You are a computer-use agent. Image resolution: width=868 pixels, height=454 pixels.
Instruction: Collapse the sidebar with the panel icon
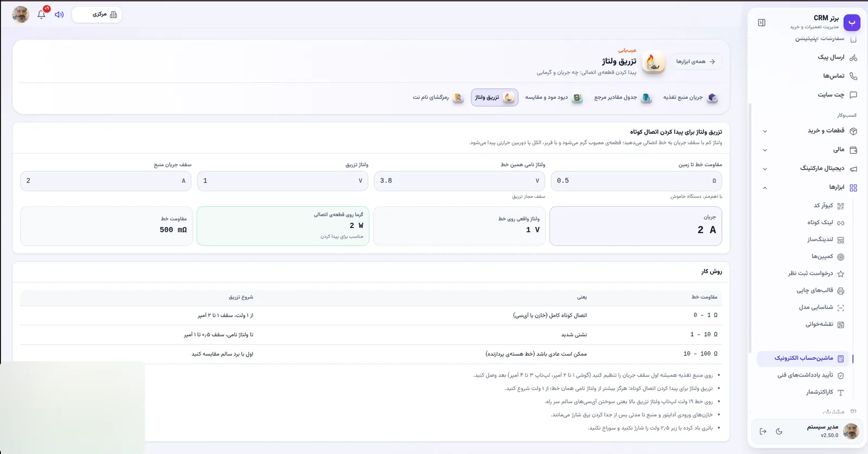pos(762,23)
